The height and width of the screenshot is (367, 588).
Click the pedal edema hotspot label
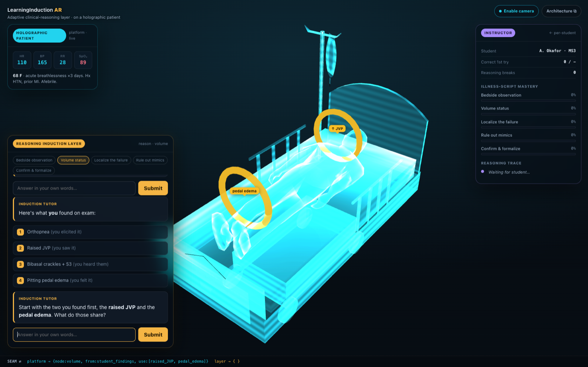[244, 191]
